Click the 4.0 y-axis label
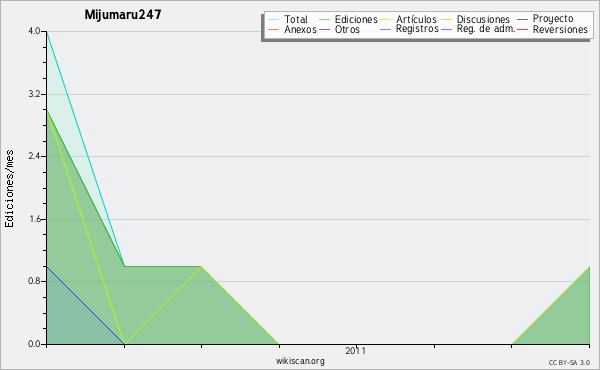This screenshot has width=600, height=370. click(34, 31)
